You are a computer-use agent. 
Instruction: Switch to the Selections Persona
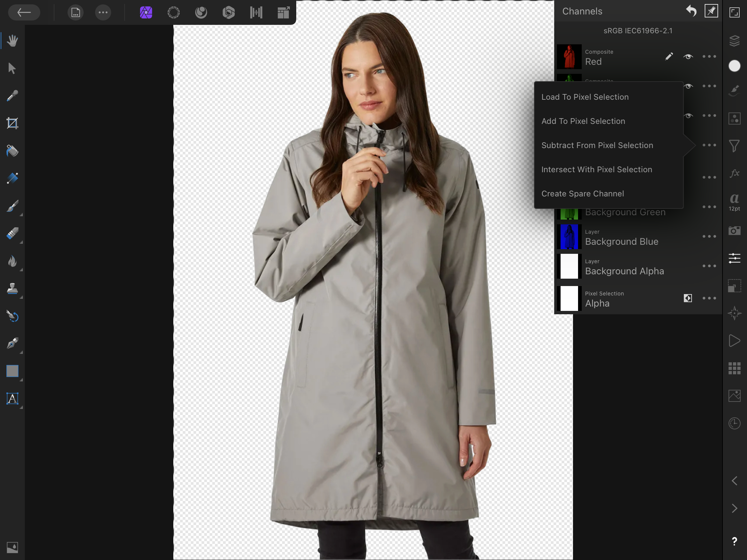[x=174, y=12]
